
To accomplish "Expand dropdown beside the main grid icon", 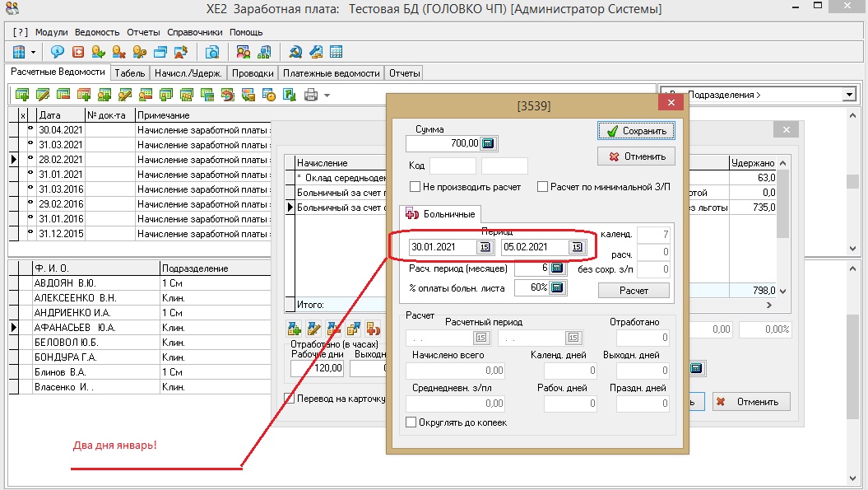I will point(34,52).
